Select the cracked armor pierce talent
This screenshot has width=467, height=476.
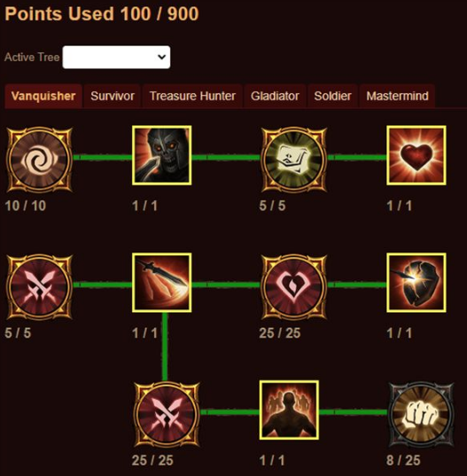click(x=416, y=283)
